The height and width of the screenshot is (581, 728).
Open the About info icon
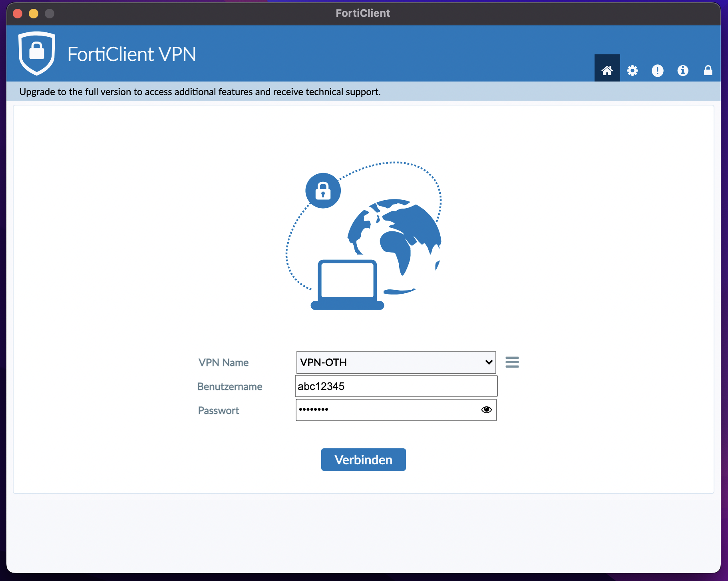click(x=683, y=71)
